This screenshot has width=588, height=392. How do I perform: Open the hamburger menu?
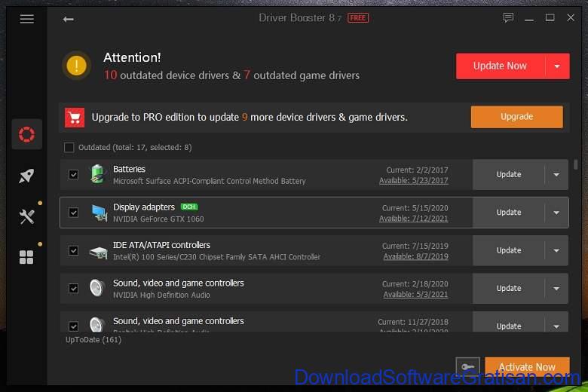[x=26, y=19]
